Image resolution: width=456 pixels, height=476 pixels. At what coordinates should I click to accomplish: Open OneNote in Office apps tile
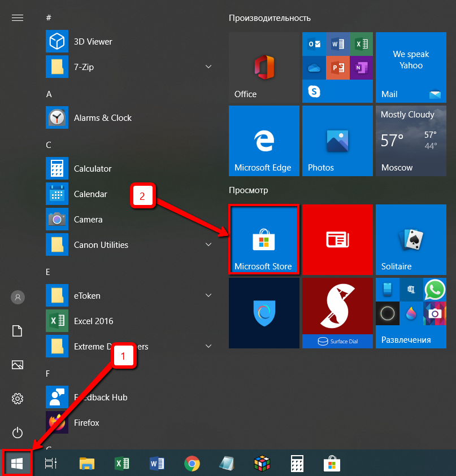(x=361, y=68)
